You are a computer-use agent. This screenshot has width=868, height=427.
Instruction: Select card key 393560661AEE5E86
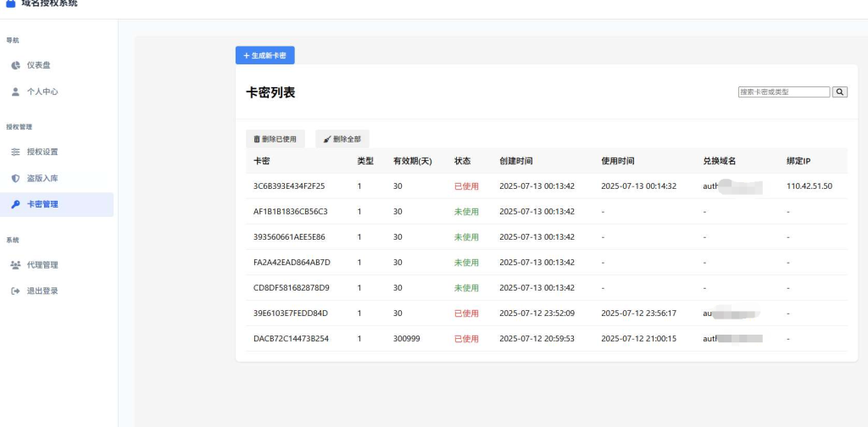tap(290, 237)
